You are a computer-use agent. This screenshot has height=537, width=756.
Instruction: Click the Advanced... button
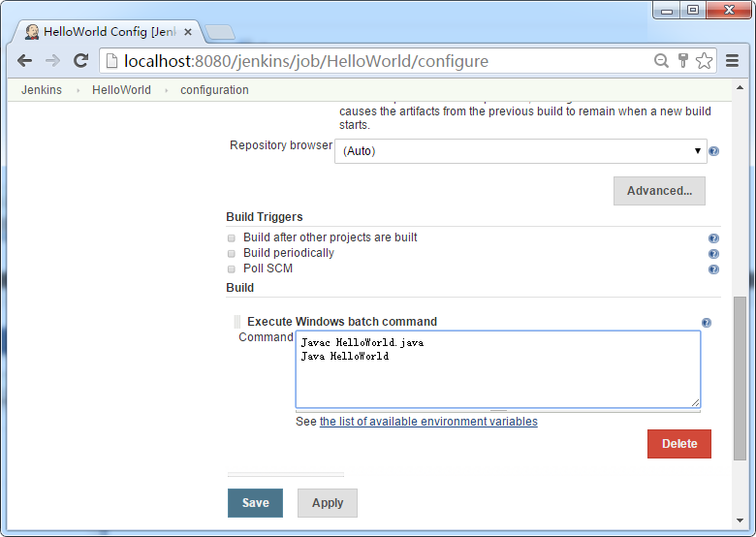[659, 191]
